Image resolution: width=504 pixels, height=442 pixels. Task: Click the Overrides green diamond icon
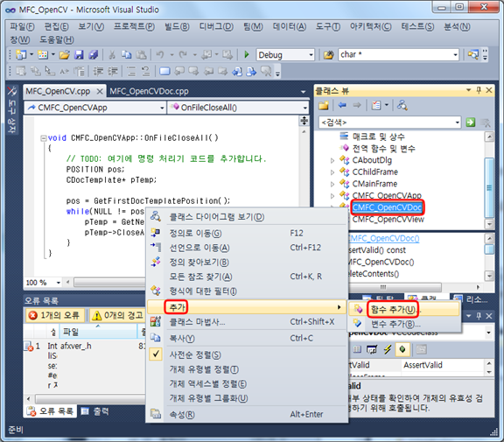point(402,349)
